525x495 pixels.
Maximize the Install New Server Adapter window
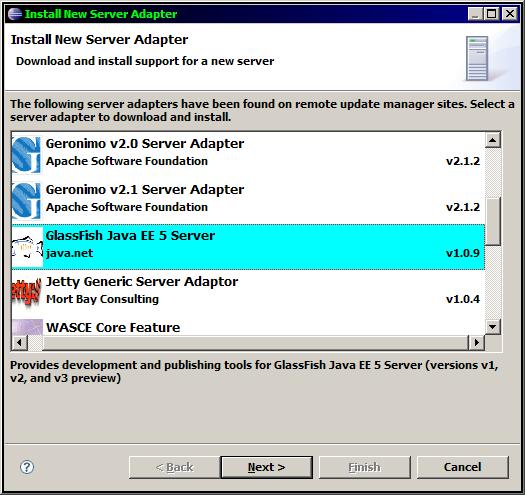[492, 14]
